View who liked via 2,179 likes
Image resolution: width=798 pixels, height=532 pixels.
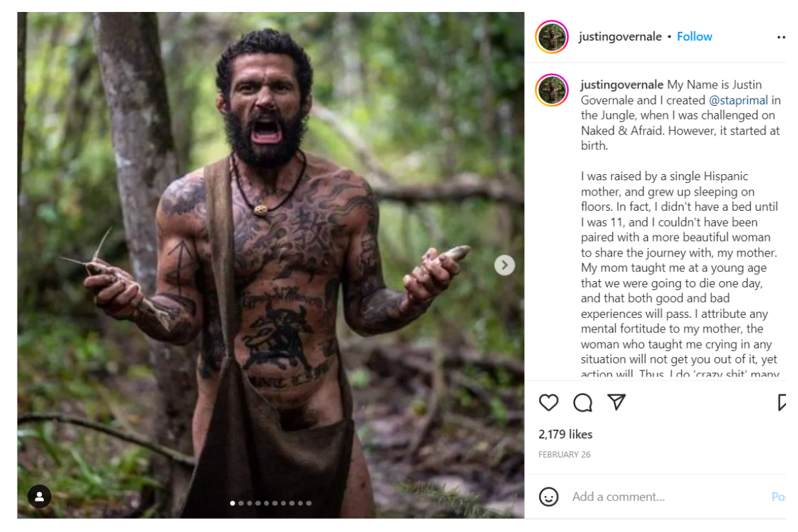pos(565,434)
